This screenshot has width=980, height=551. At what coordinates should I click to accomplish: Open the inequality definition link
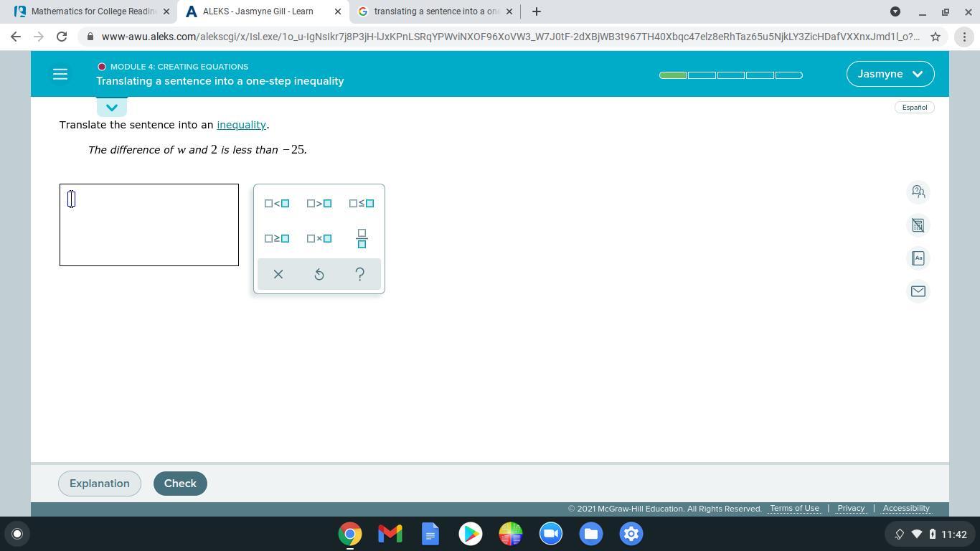[x=242, y=125]
